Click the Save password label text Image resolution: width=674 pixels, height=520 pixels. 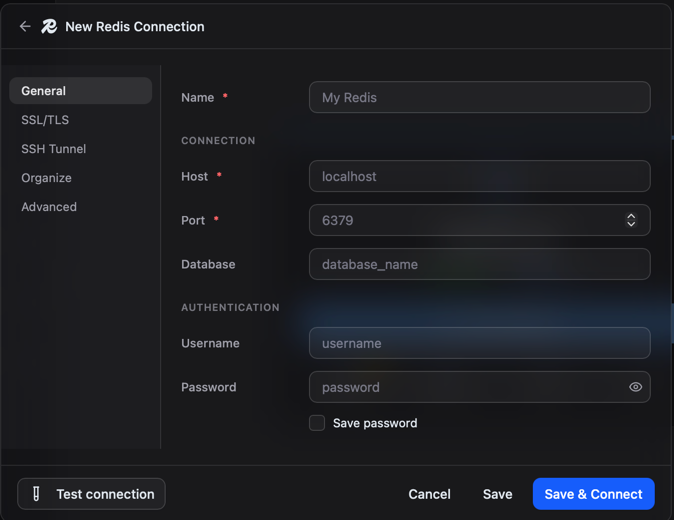375,423
